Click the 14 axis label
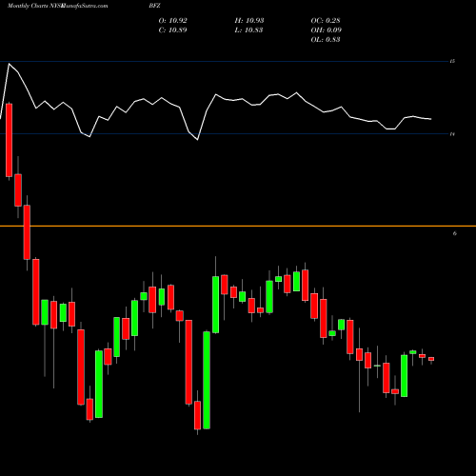Screen dimensions: 476x476 point(452,134)
